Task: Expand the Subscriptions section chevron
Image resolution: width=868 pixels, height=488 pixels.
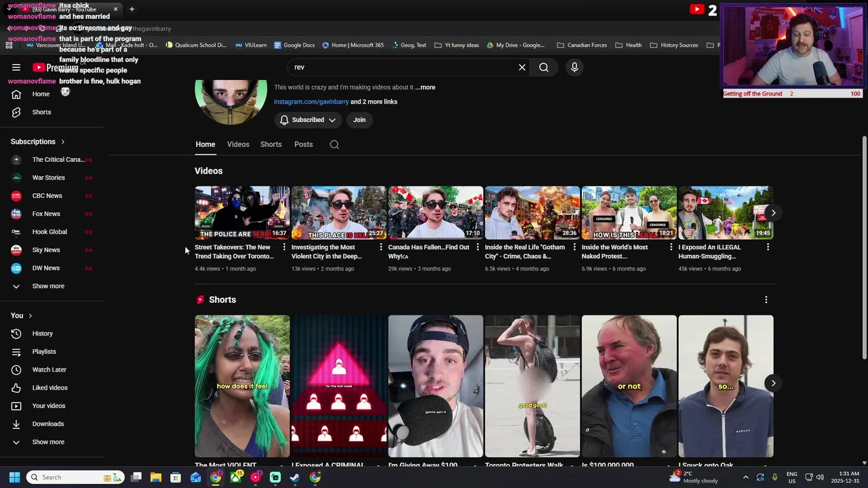Action: 62,142
